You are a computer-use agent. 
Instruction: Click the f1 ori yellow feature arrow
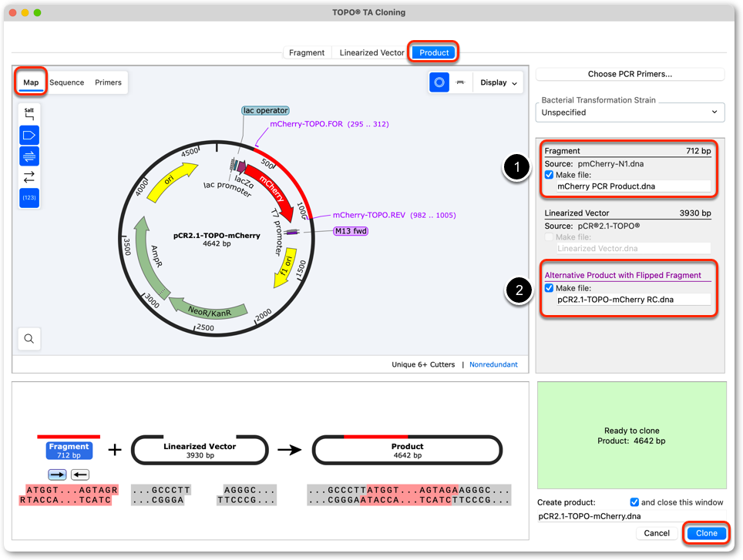click(286, 268)
